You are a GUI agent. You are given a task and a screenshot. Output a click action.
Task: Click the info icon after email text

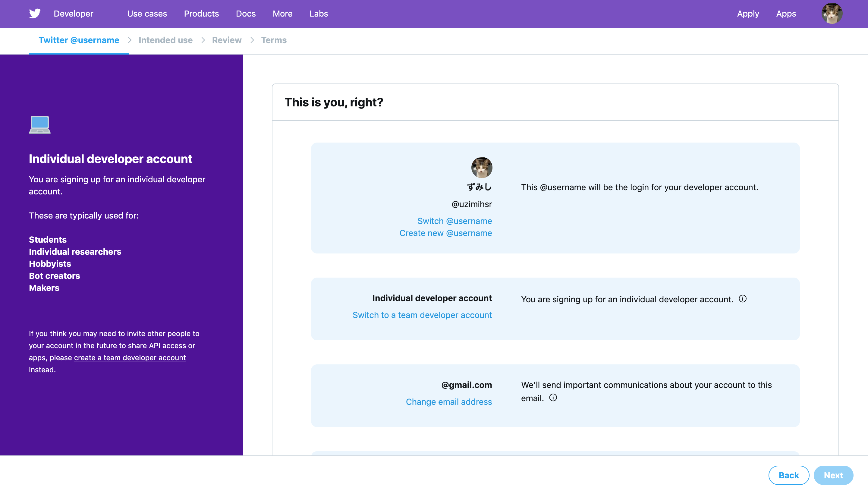click(x=553, y=398)
